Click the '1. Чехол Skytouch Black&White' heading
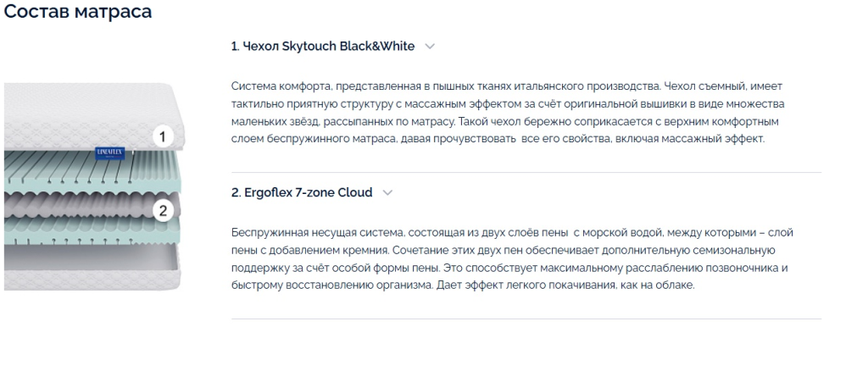Image resolution: width=868 pixels, height=388 pixels. (x=323, y=47)
